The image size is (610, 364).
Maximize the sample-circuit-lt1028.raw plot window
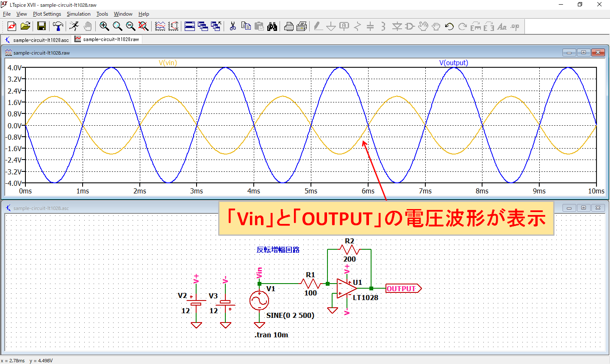pyautogui.click(x=583, y=52)
